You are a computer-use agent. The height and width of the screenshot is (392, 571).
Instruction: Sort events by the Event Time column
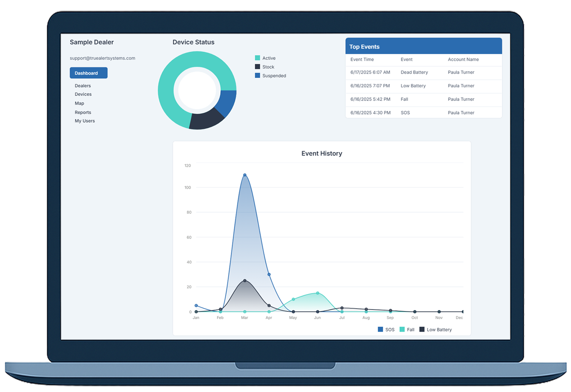pos(362,59)
